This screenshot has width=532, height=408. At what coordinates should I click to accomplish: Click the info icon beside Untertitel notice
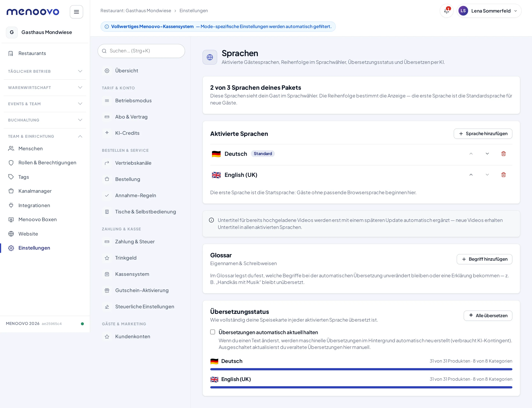[211, 220]
